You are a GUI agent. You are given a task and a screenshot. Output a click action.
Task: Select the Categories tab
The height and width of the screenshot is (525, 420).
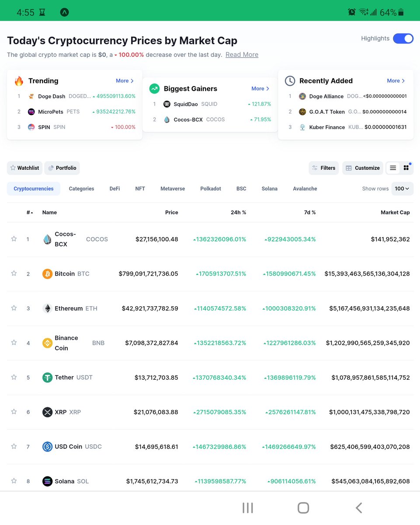coord(81,189)
